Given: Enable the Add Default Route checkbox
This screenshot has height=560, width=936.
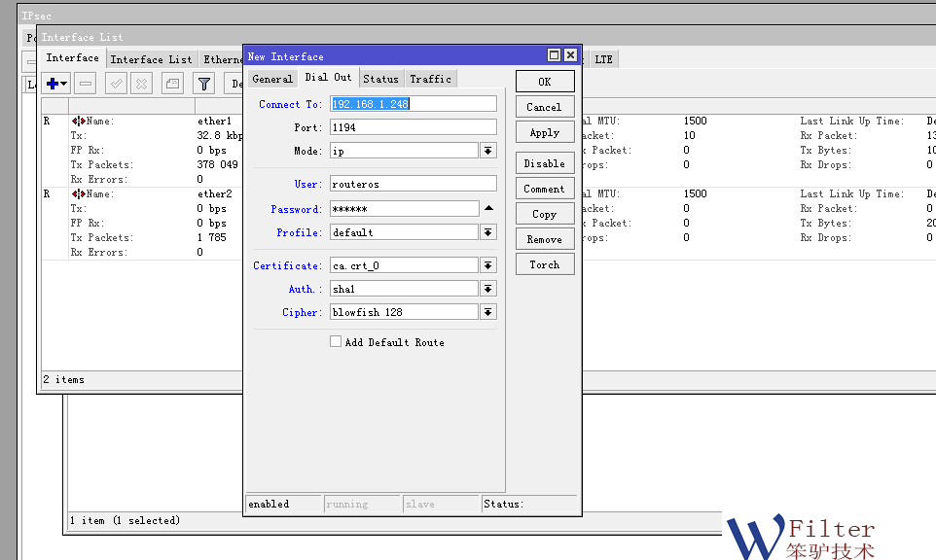Looking at the screenshot, I should [336, 342].
